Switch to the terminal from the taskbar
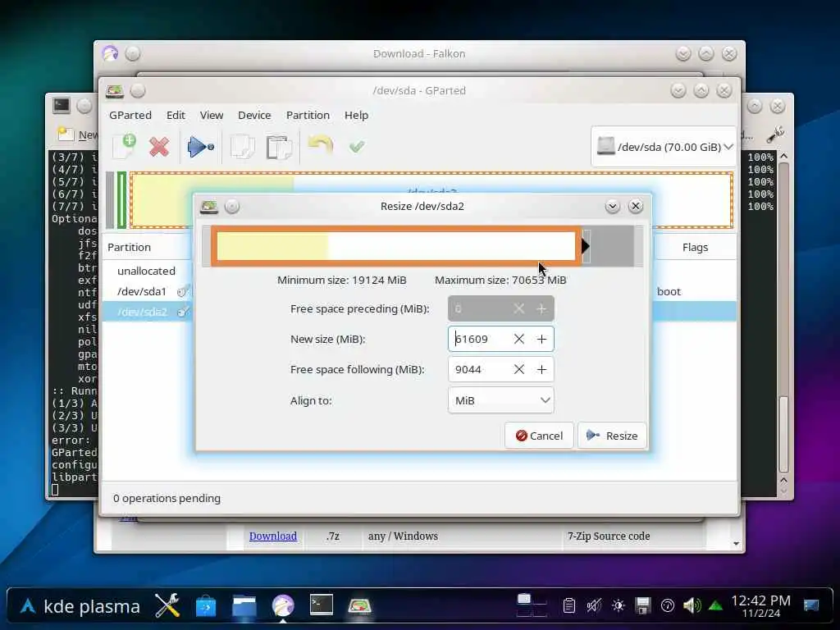 322,605
